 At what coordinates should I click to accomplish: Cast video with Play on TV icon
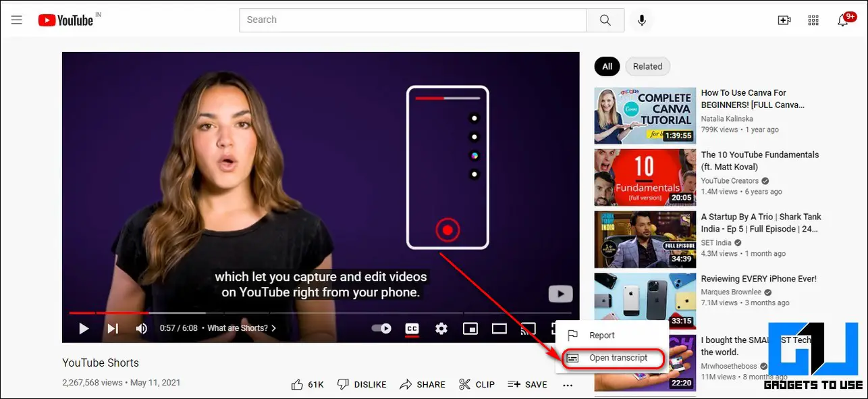(x=528, y=329)
